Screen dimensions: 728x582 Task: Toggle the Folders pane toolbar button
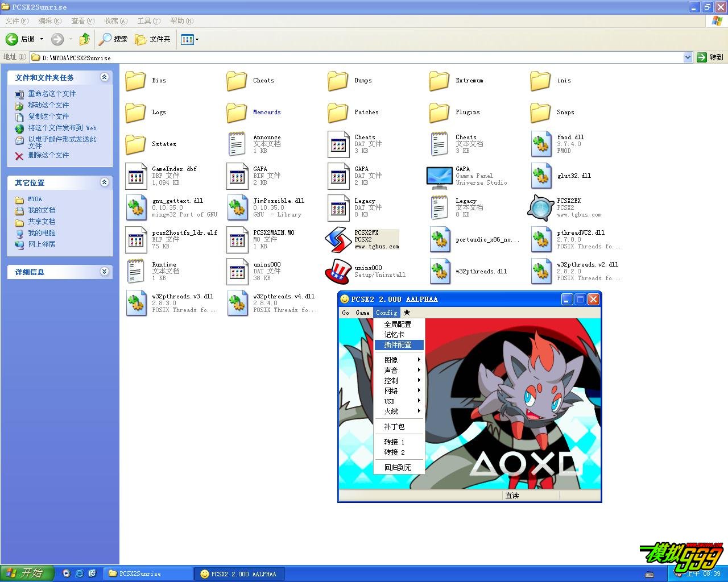(x=152, y=39)
